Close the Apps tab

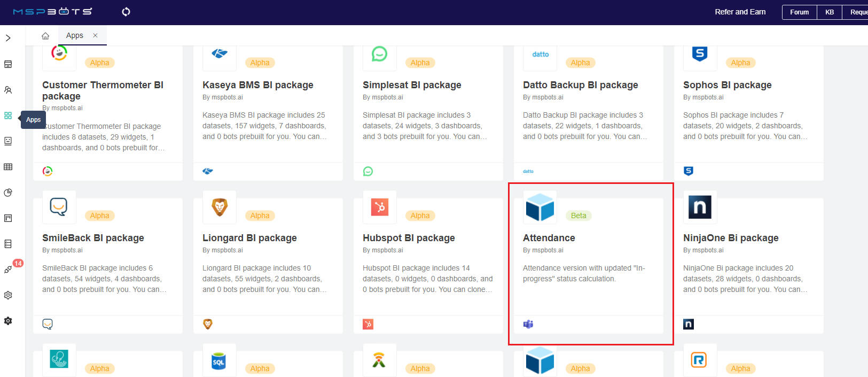click(x=95, y=35)
